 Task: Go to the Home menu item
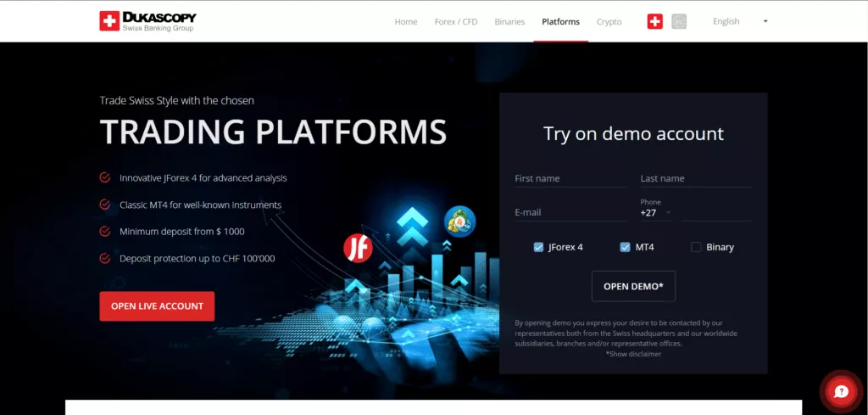click(x=406, y=21)
